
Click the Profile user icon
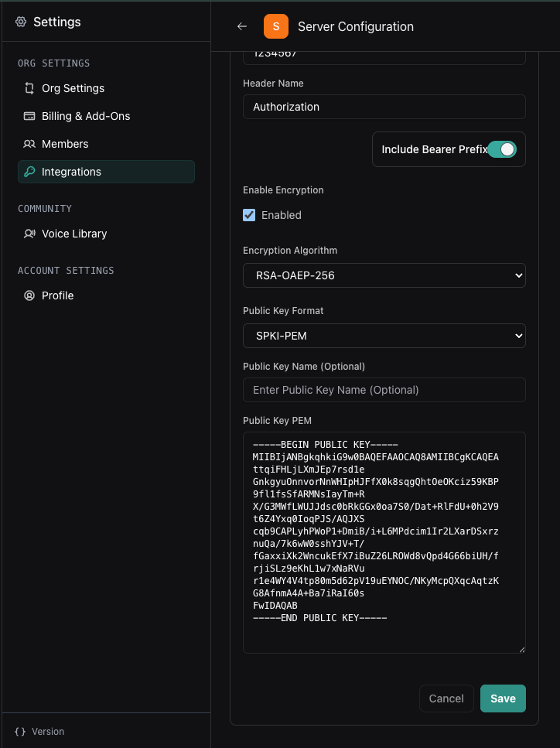click(x=29, y=295)
